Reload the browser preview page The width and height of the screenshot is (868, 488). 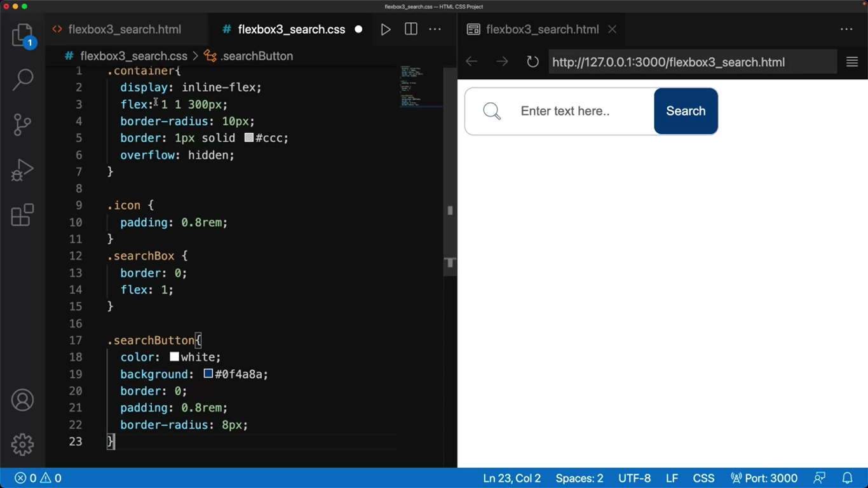tap(532, 62)
